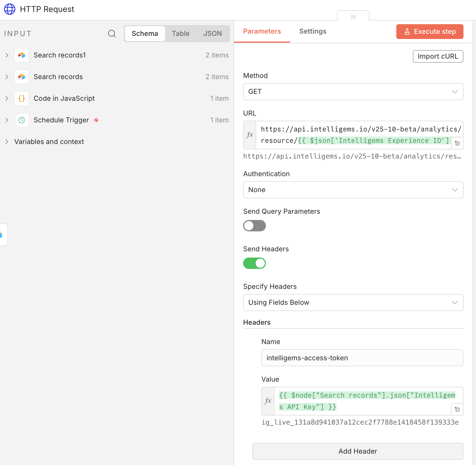The image size is (476, 465).
Task: Click the Schedule Trigger clock icon
Action: click(22, 120)
